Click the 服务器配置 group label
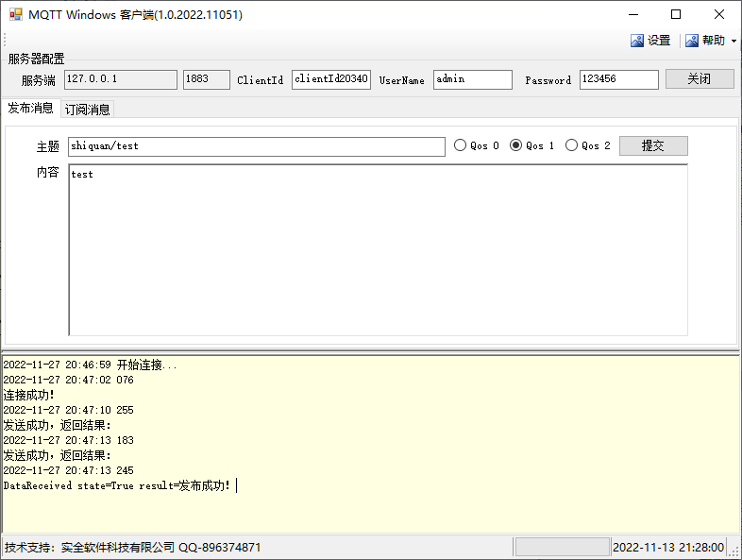The image size is (742, 560). point(36,59)
